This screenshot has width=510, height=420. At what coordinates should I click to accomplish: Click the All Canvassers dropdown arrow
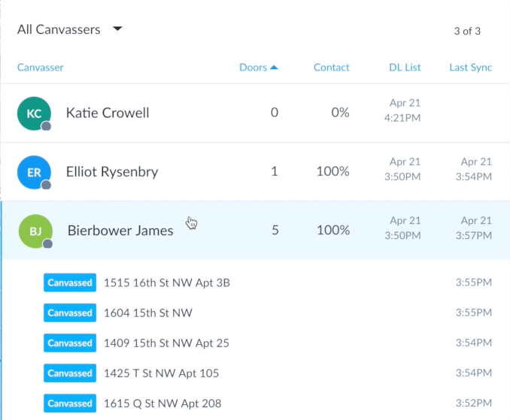pyautogui.click(x=117, y=29)
